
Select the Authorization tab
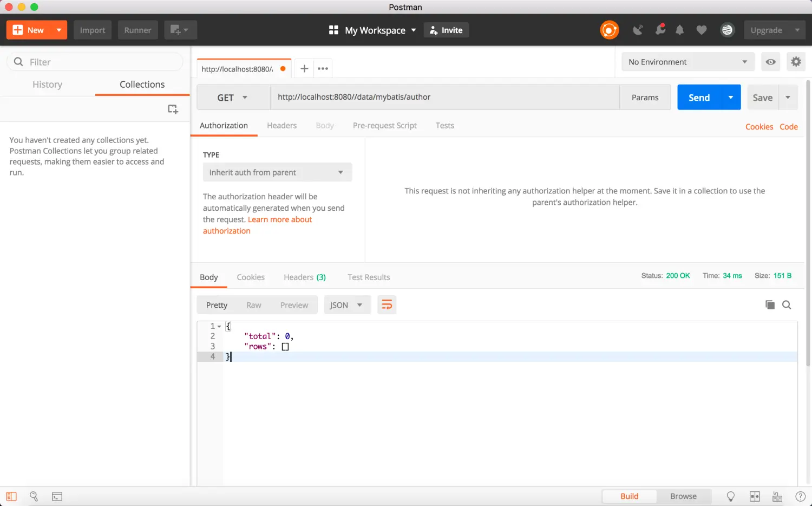point(224,126)
